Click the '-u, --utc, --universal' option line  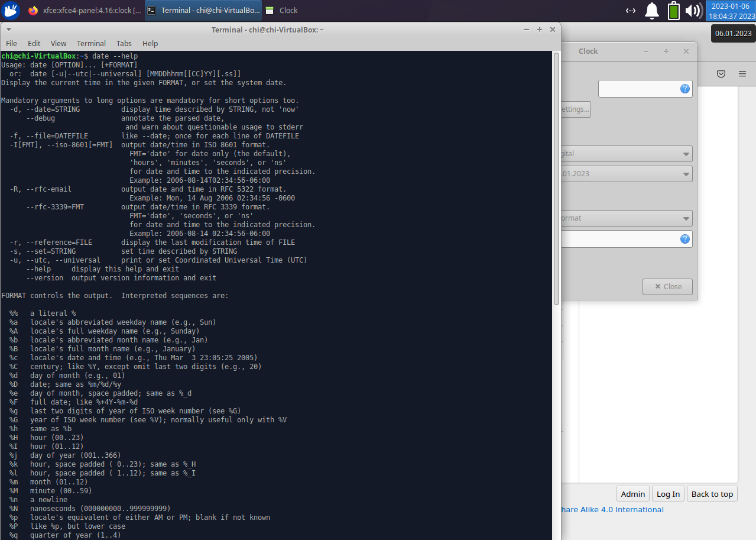(158, 260)
